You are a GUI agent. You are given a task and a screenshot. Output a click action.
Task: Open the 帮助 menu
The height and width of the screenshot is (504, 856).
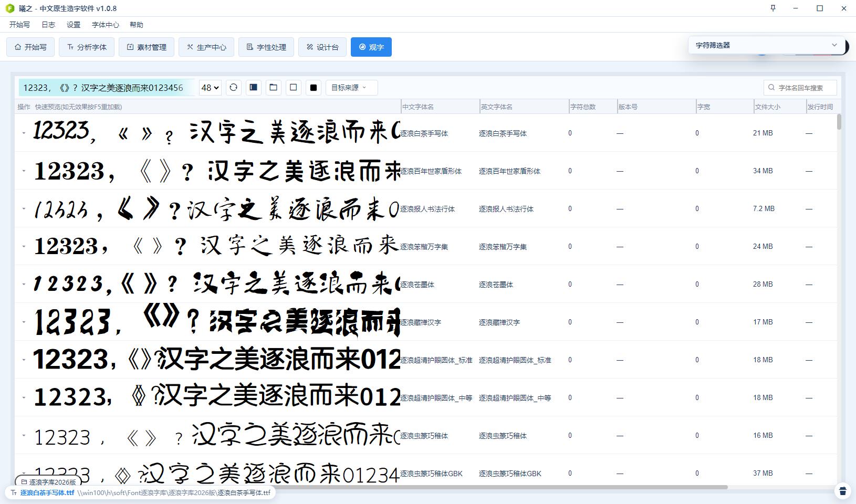point(137,25)
